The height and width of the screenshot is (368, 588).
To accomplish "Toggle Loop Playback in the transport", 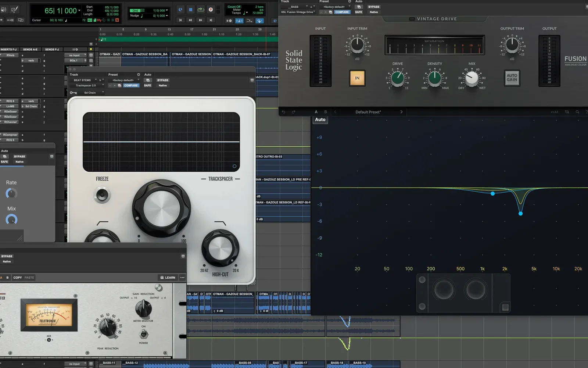I will pyautogui.click(x=201, y=10).
